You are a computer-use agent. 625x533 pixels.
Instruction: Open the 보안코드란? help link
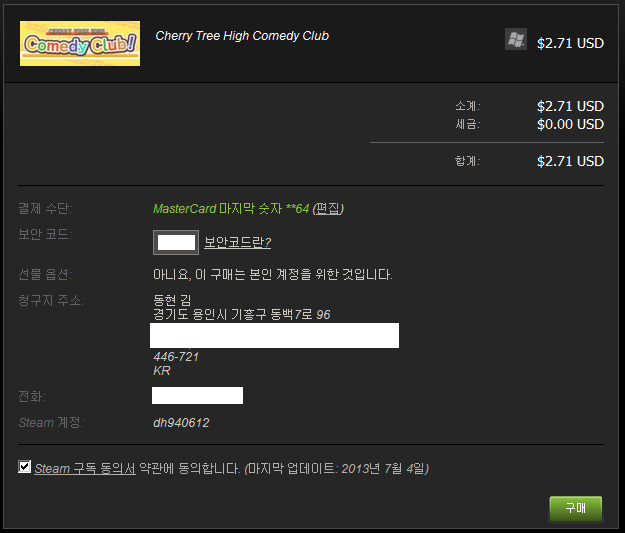point(238,242)
